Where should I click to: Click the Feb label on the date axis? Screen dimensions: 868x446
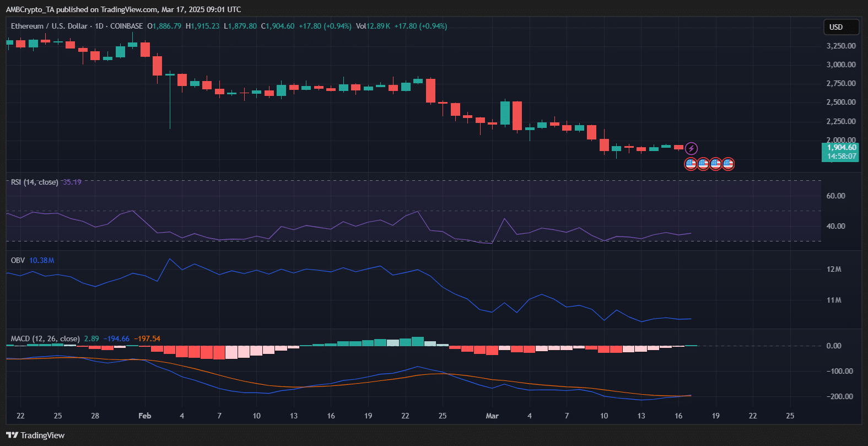(x=144, y=416)
